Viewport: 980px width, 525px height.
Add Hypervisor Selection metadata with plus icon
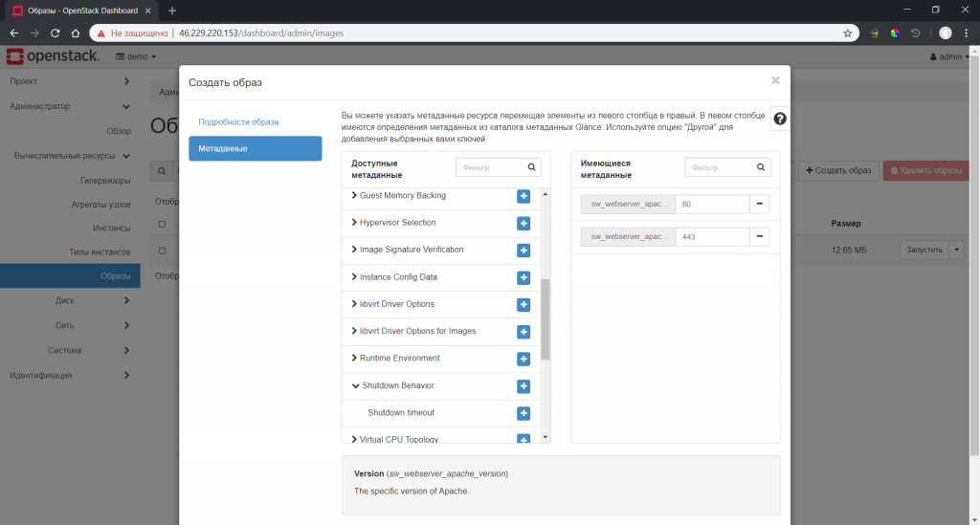point(523,224)
